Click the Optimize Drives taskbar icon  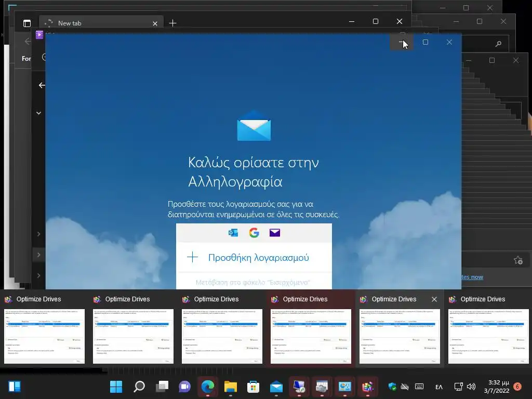point(367,387)
